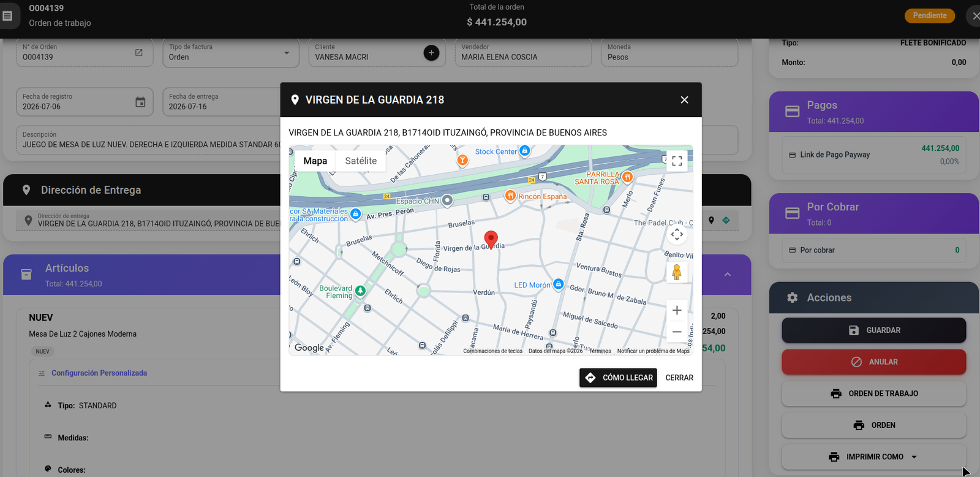
Task: Open the hamburger menu icon
Action: point(7,15)
